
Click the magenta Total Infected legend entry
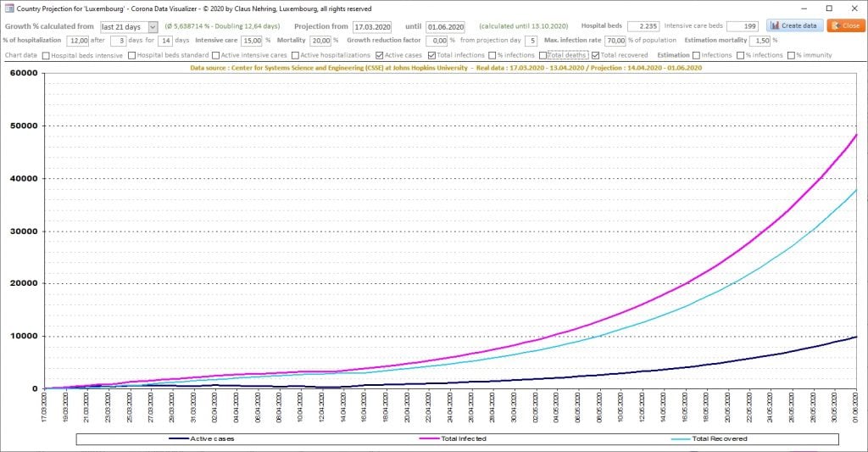(457, 438)
